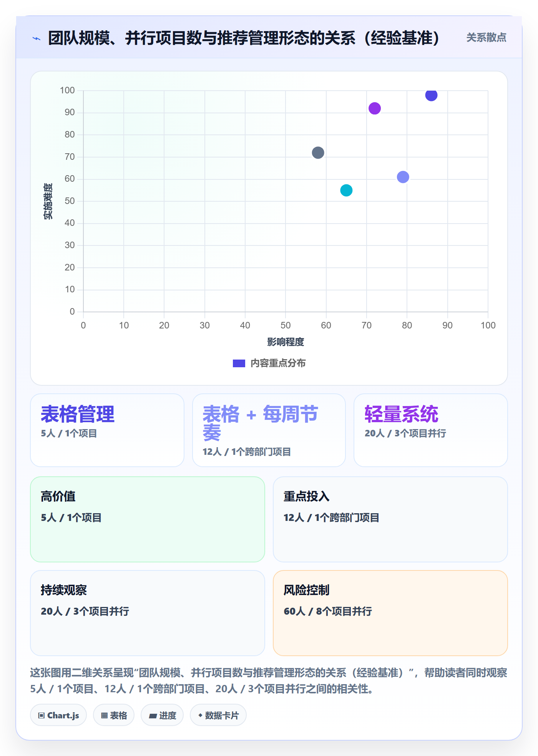Click the 内容重点分布 legend label
Image resolution: width=538 pixels, height=756 pixels.
(278, 363)
